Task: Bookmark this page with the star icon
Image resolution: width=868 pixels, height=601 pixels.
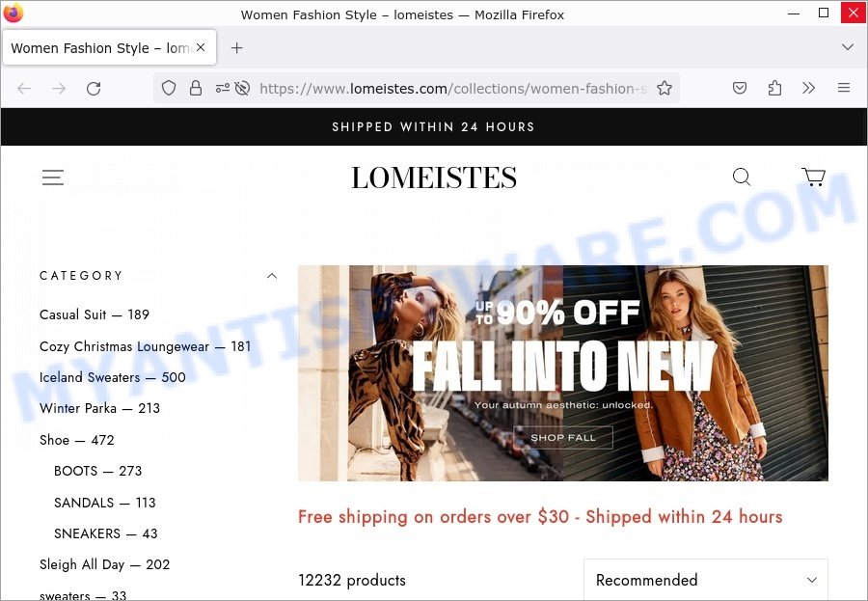Action: (665, 88)
